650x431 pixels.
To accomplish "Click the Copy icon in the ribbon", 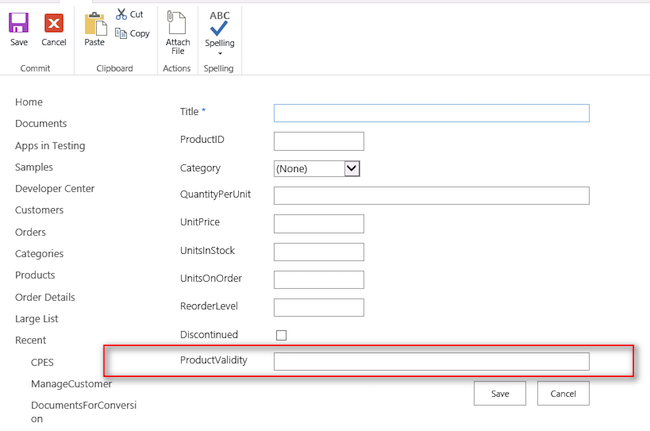I will (122, 33).
